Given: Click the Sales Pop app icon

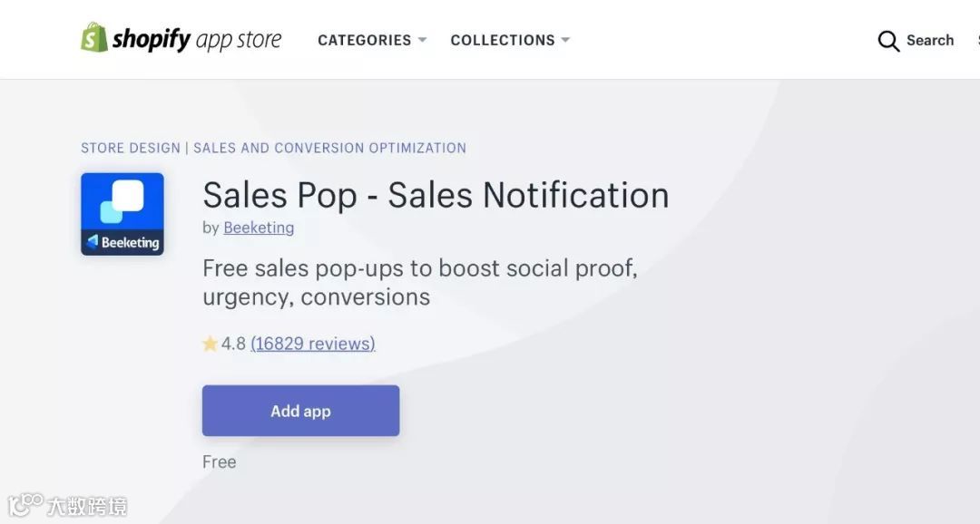Looking at the screenshot, I should pyautogui.click(x=122, y=214).
